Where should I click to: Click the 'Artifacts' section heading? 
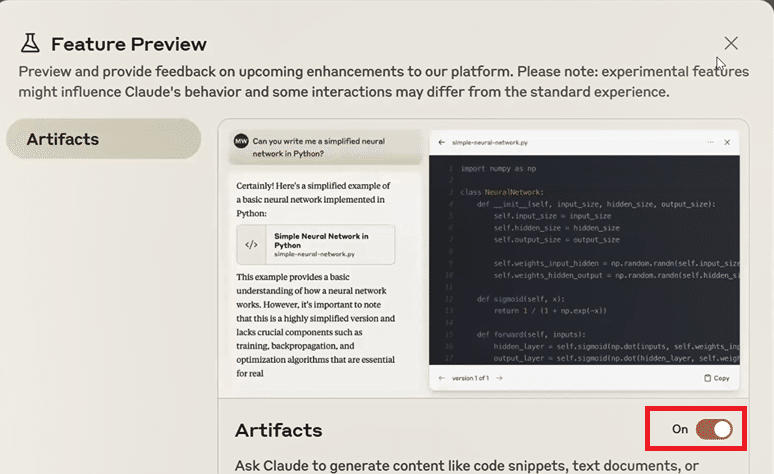tap(278, 430)
